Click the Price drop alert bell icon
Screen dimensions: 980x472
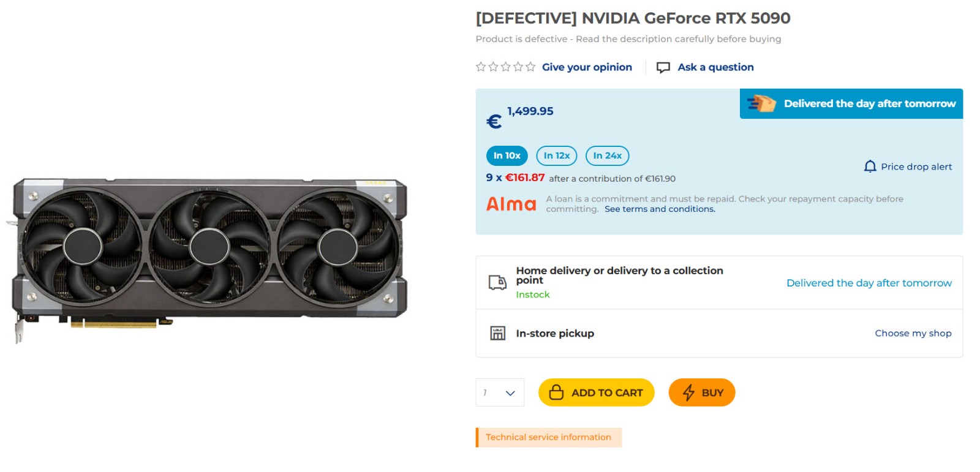coord(869,166)
